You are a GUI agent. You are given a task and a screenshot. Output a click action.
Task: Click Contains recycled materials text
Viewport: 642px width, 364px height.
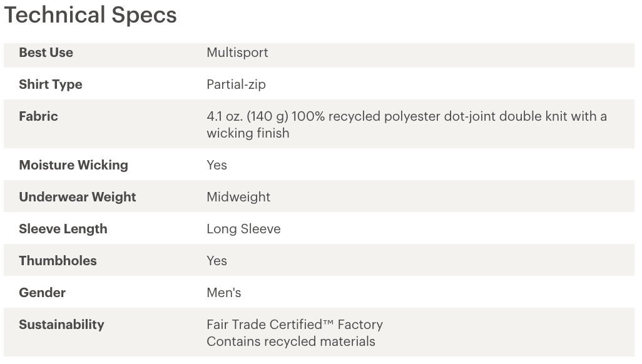pos(291,341)
